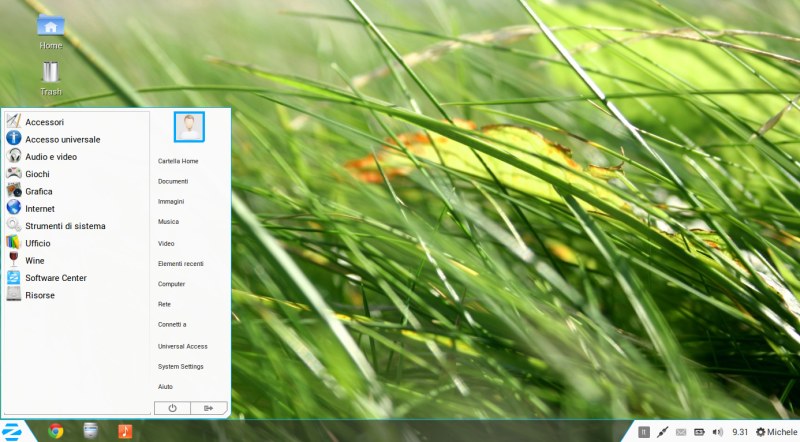
Task: Click the network connection tray icon
Action: click(x=662, y=432)
